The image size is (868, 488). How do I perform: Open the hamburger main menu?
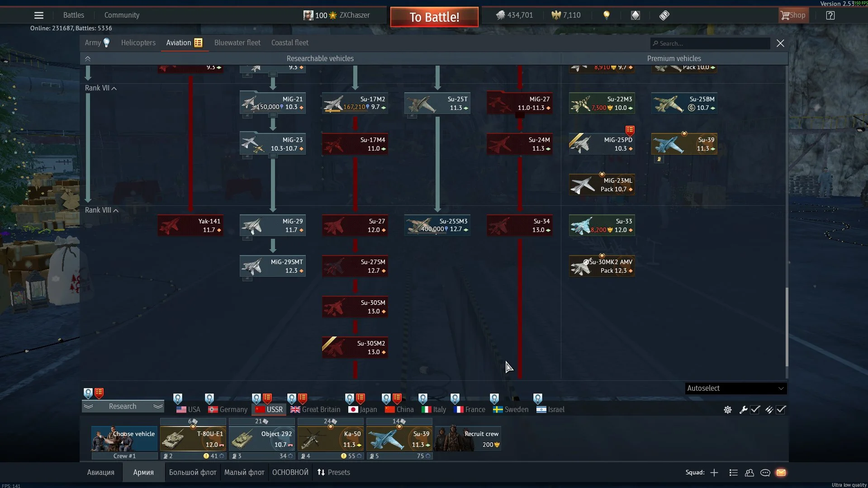point(39,15)
